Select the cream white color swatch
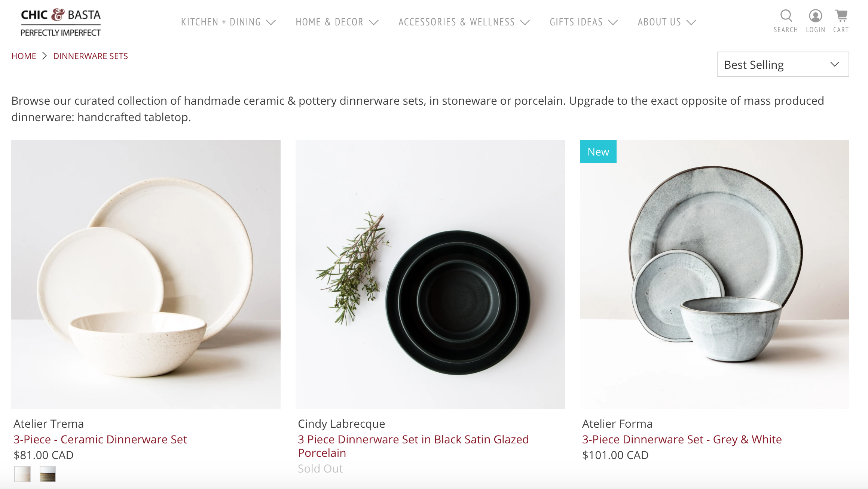868x489 pixels. (22, 474)
